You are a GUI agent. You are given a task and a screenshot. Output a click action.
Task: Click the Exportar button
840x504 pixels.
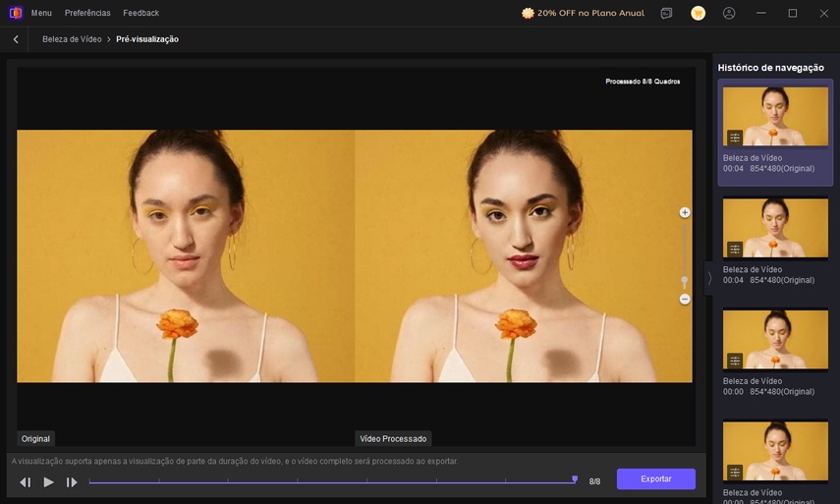655,478
